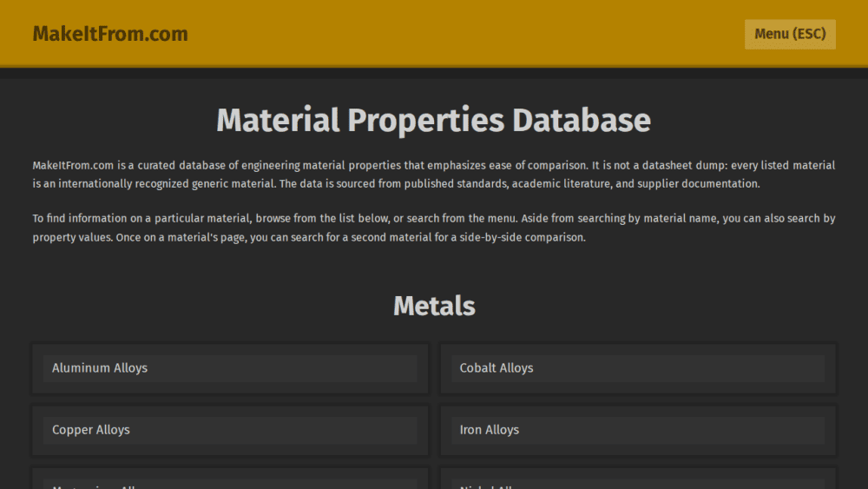Click the paragraph starting "MakeItFrom.com is a curated database"
The image size is (868, 489).
(433, 175)
